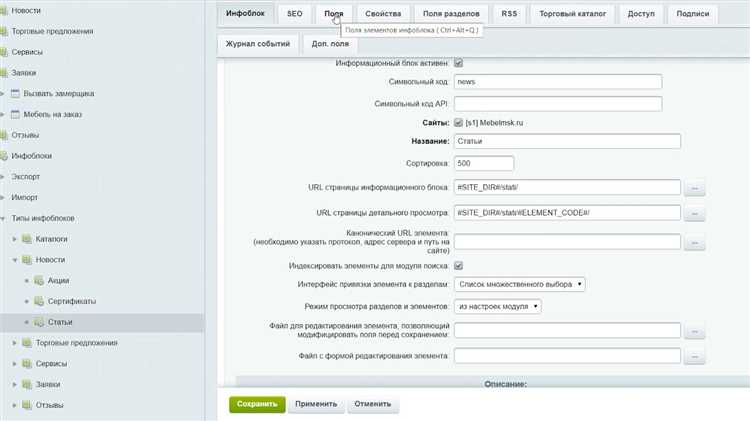This screenshot has height=421, width=750.
Task: Open the Свойства tab
Action: point(383,14)
